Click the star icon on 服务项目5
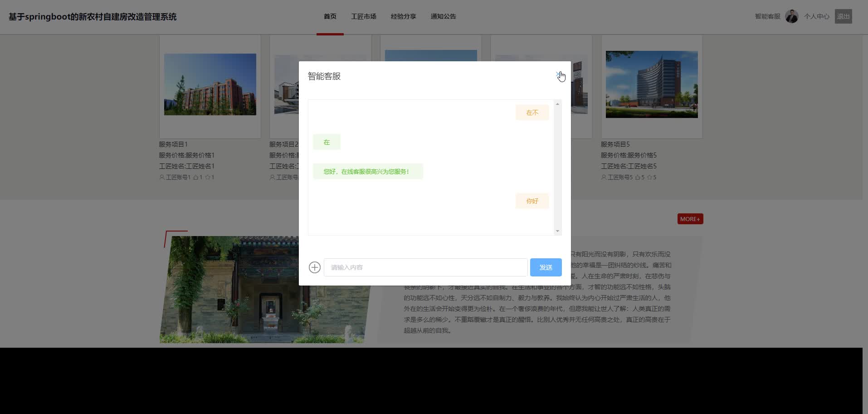 [649, 177]
